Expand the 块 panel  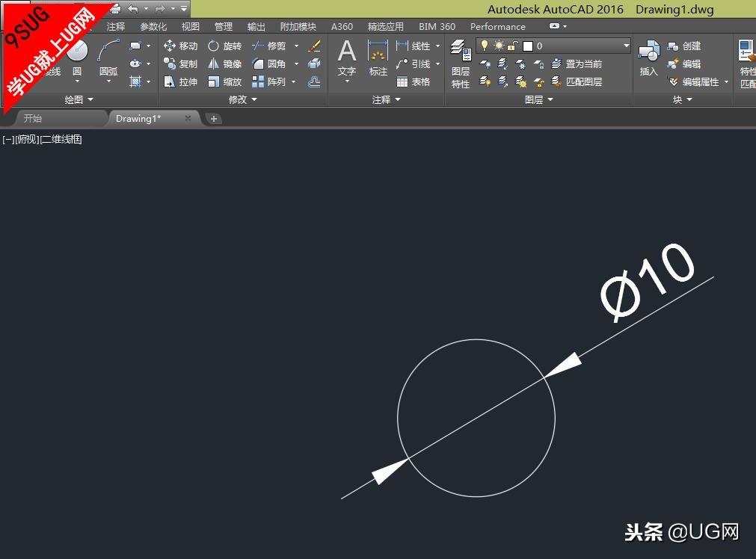[683, 99]
